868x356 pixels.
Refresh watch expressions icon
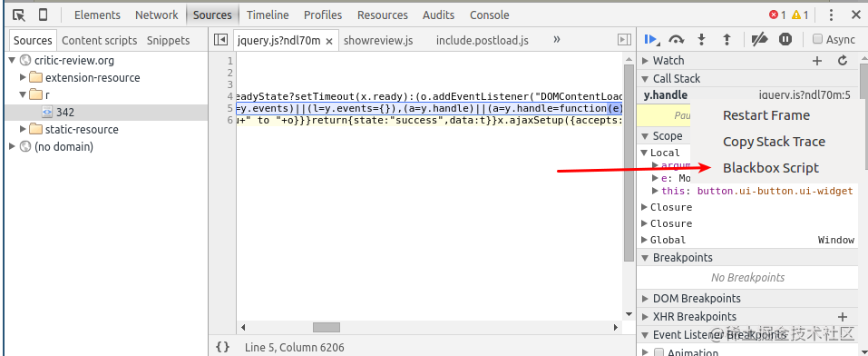843,61
